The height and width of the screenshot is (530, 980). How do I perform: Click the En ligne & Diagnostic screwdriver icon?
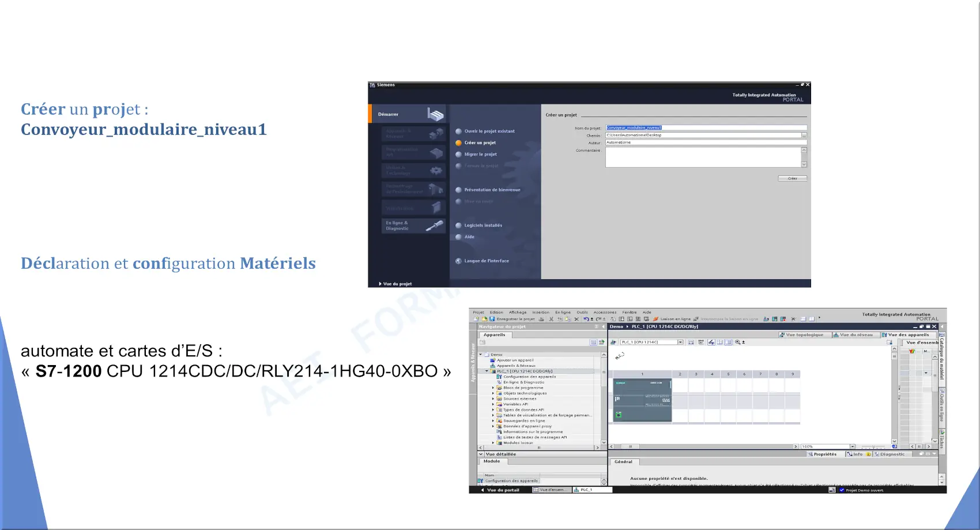pyautogui.click(x=435, y=225)
